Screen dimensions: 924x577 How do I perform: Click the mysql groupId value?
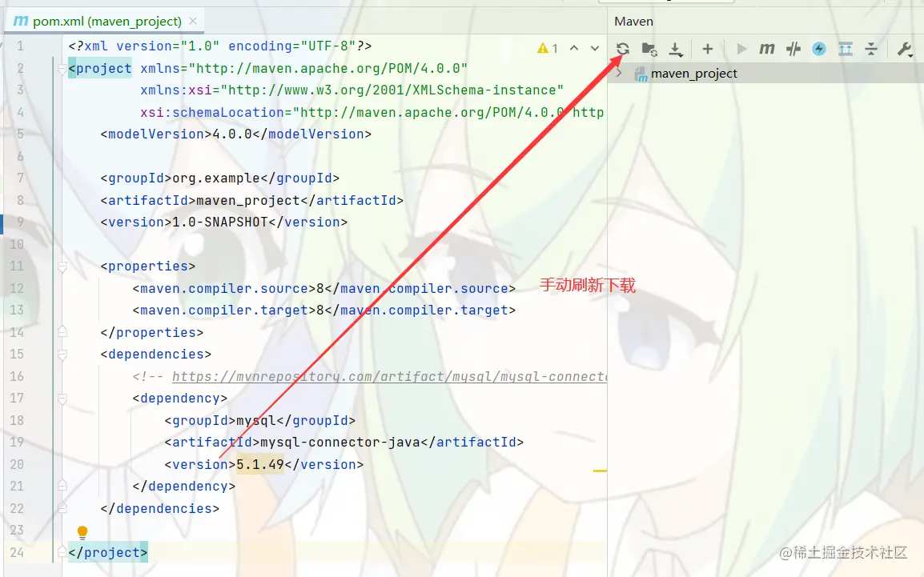[x=255, y=420]
